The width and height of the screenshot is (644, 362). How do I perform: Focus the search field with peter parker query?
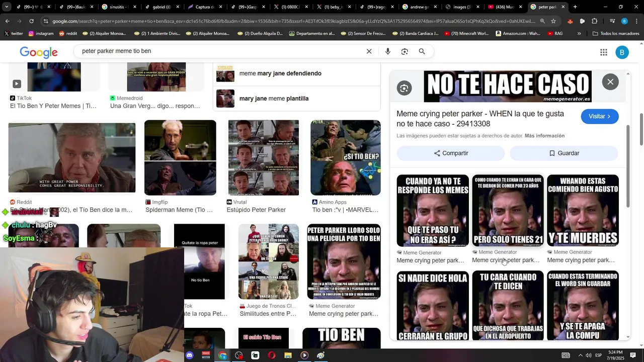(221, 51)
